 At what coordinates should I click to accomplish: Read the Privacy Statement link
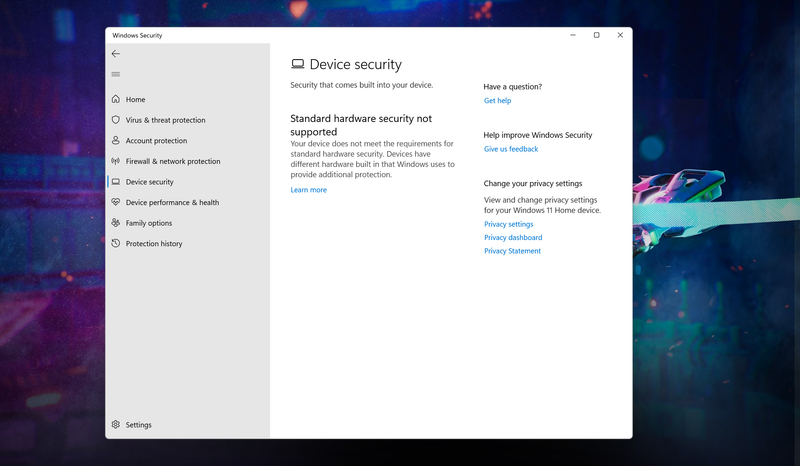(x=512, y=251)
